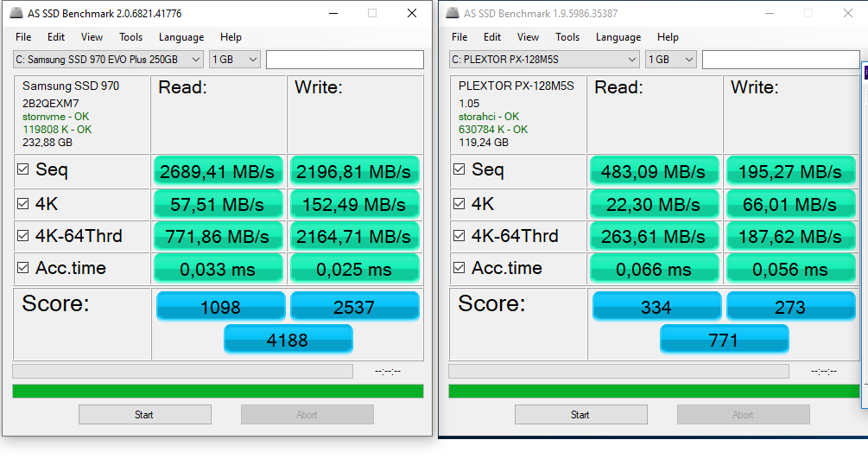Start the benchmark in the Samsung window
Viewport: 868px width, 459px height.
coord(144,415)
